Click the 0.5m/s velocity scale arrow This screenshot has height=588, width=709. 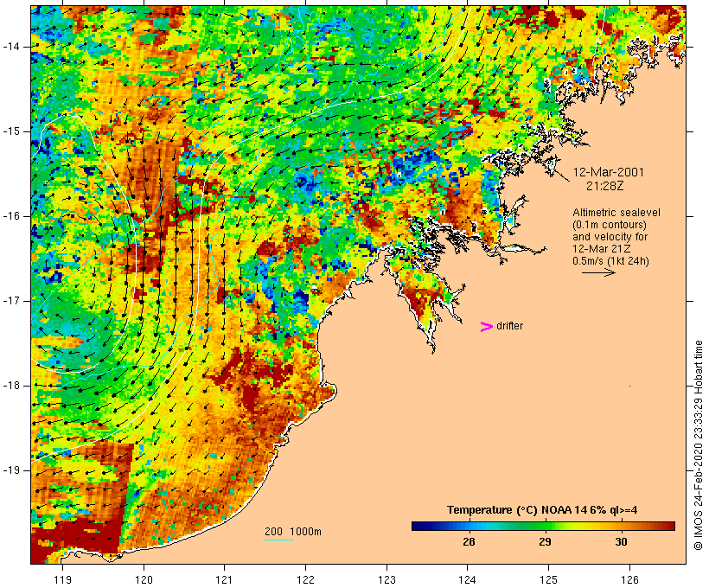coord(598,272)
